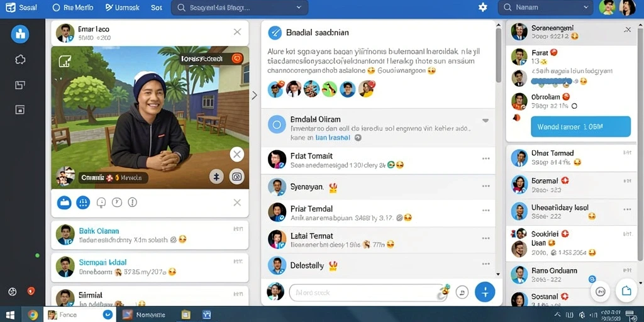Expand the arrow next to Emdald Oliram
The height and width of the screenshot is (322, 644).
coord(486,121)
